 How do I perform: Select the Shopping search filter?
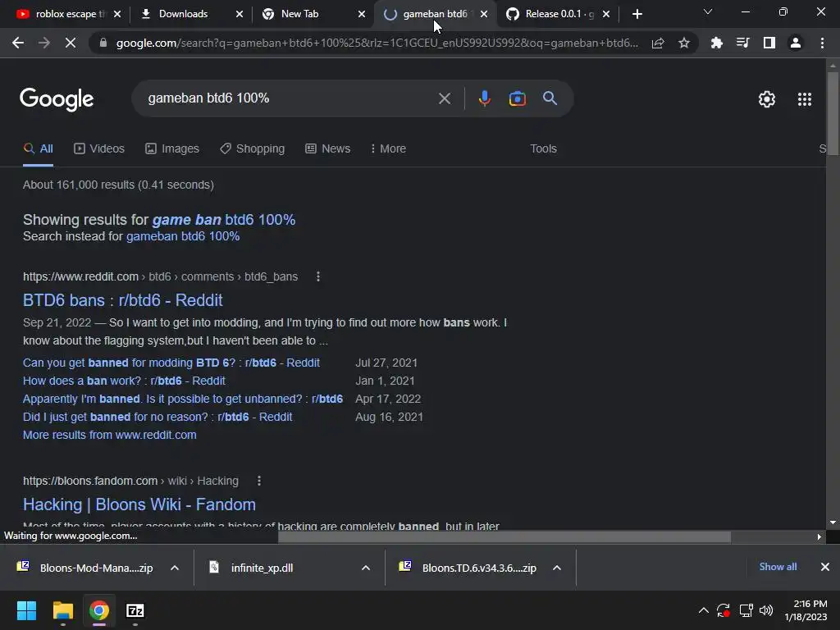[x=253, y=148]
